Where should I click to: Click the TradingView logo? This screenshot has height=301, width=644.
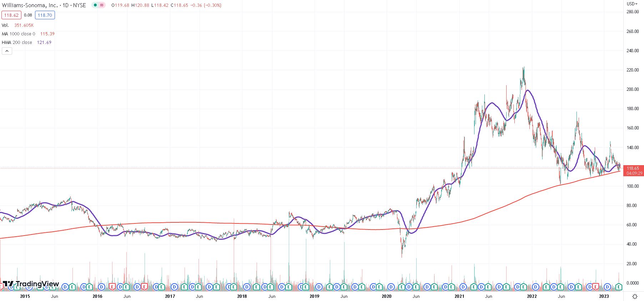tap(31, 284)
